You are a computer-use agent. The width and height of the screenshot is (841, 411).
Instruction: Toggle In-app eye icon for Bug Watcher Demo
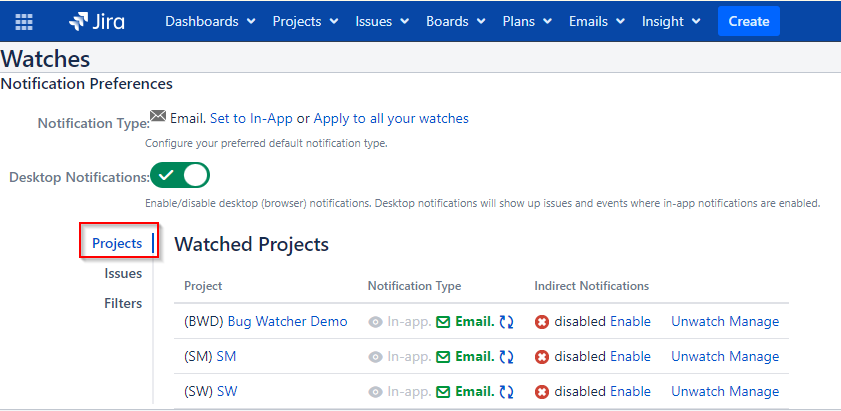375,322
